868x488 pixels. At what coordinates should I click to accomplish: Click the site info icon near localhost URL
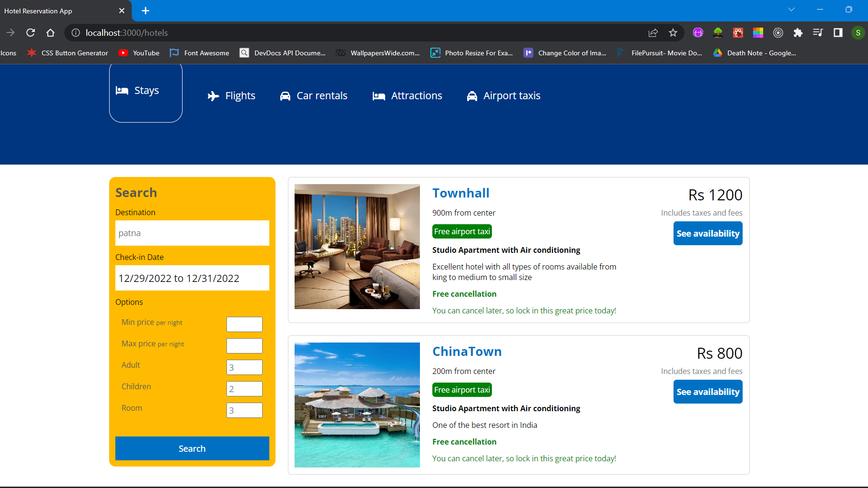point(75,32)
